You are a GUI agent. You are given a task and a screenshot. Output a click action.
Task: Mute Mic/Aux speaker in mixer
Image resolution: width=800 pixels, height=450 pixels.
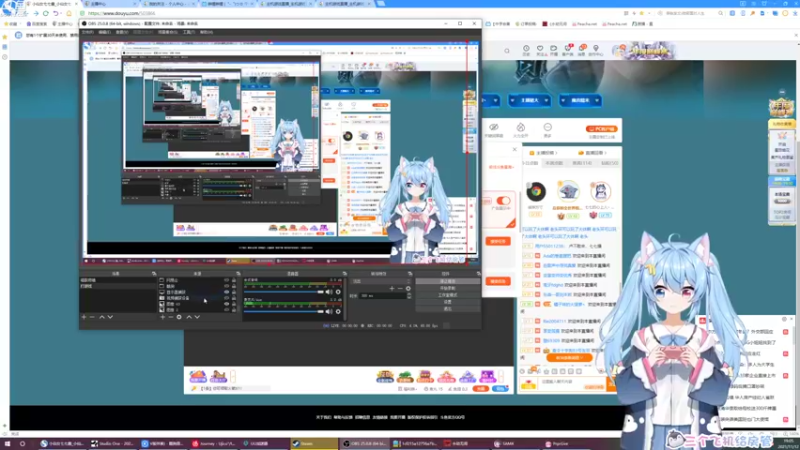tap(329, 311)
